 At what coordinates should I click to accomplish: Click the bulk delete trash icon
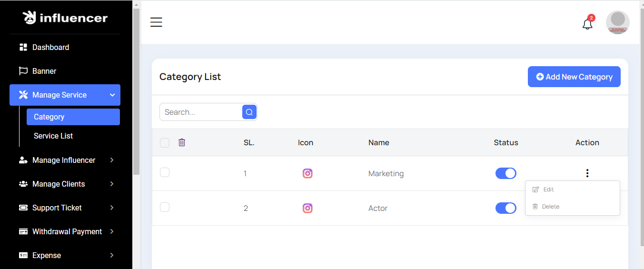[182, 142]
